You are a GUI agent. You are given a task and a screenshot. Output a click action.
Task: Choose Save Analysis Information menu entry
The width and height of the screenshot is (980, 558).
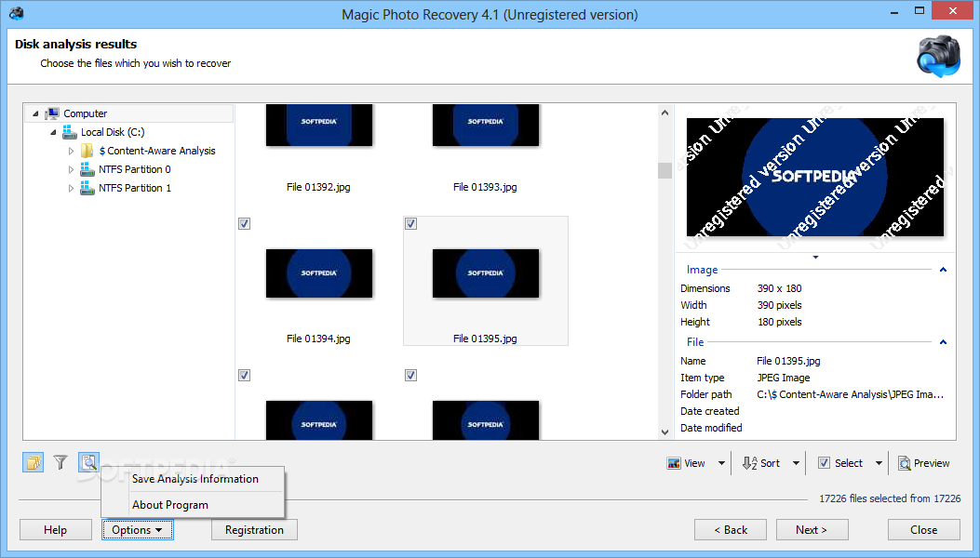[195, 479]
